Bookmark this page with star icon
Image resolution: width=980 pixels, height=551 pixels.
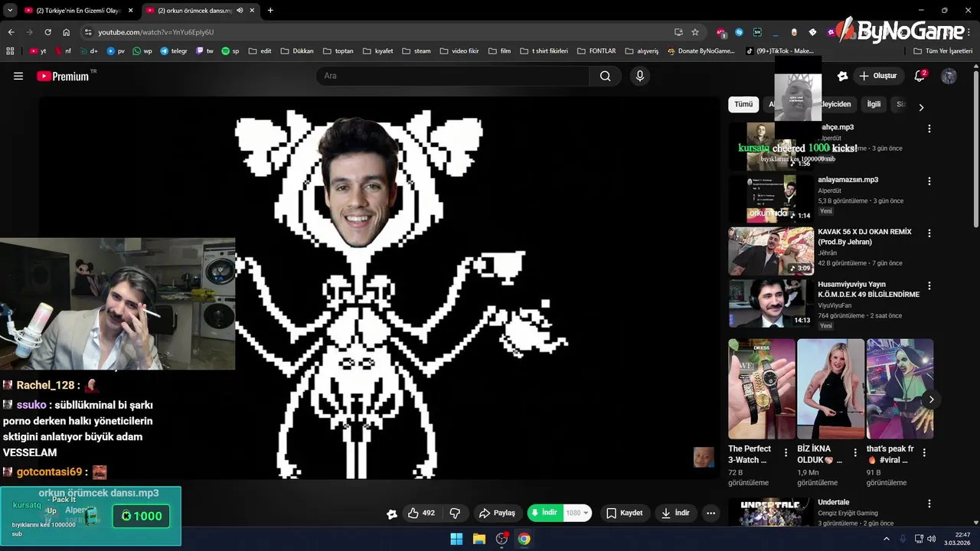[695, 32]
